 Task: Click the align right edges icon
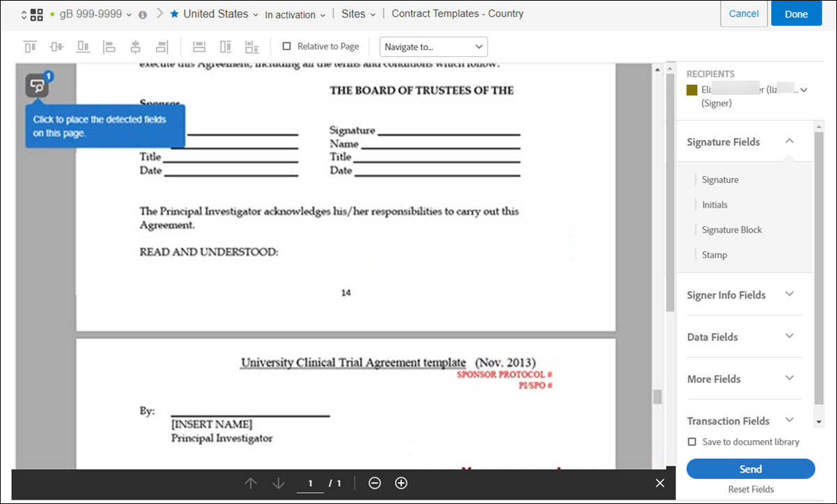point(162,47)
